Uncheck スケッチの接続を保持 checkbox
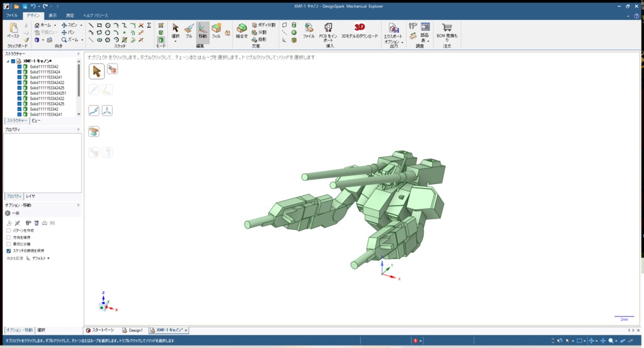Image resolution: width=644 pixels, height=348 pixels. 9,251
